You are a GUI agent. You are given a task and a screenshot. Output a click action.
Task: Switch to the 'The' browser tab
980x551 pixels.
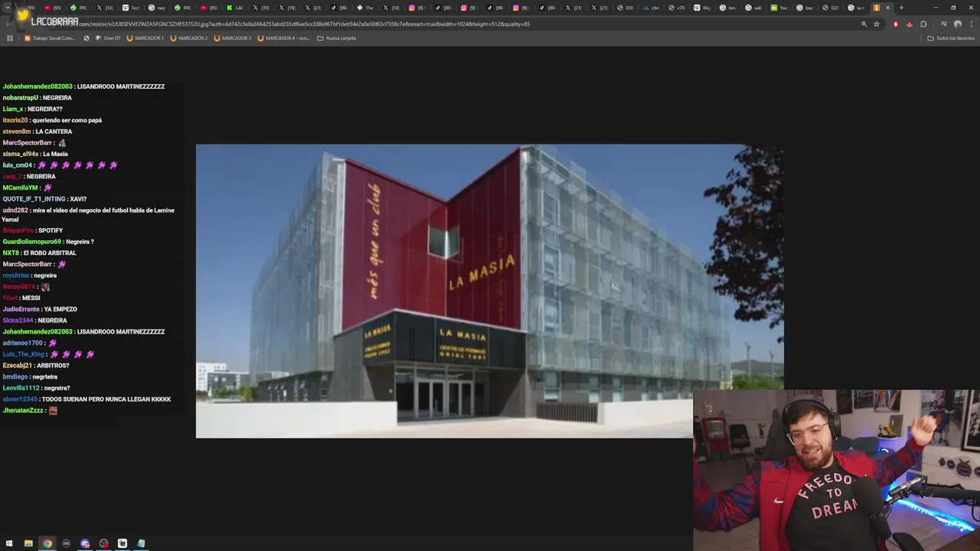(365, 8)
